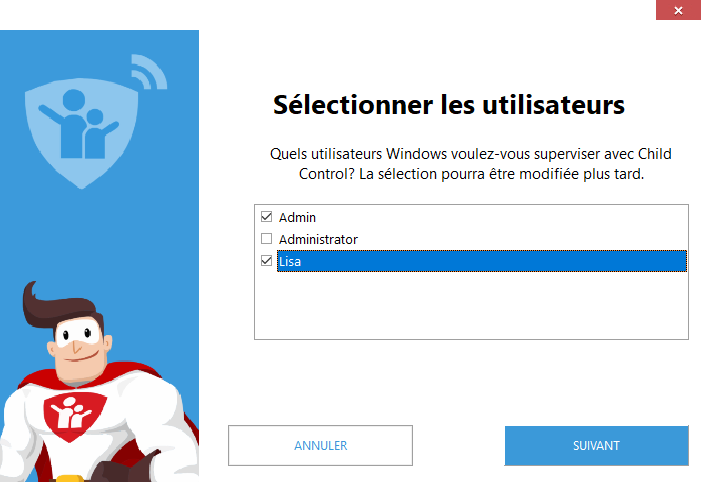Click the red family emblem on the mascot's chest
The image size is (714, 482).
pos(75,415)
